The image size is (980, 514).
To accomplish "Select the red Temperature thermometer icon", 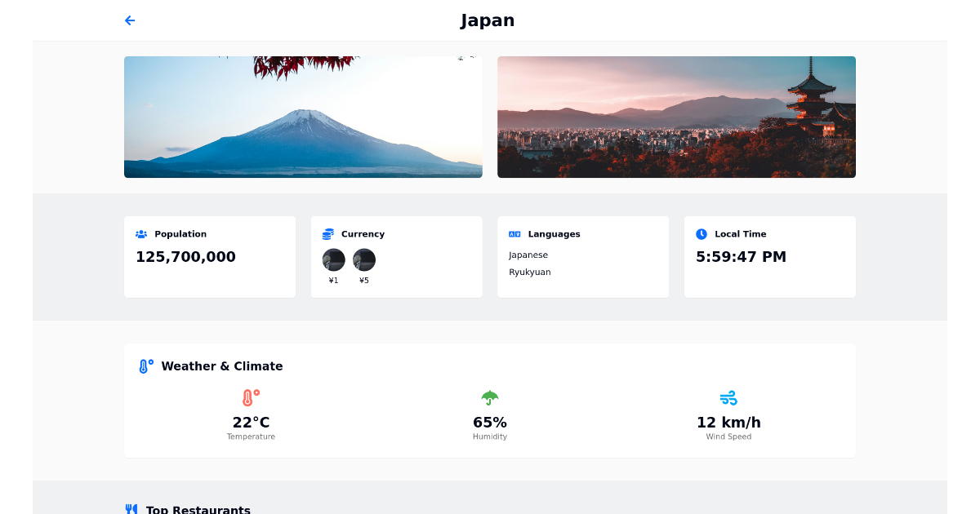I will [x=251, y=397].
